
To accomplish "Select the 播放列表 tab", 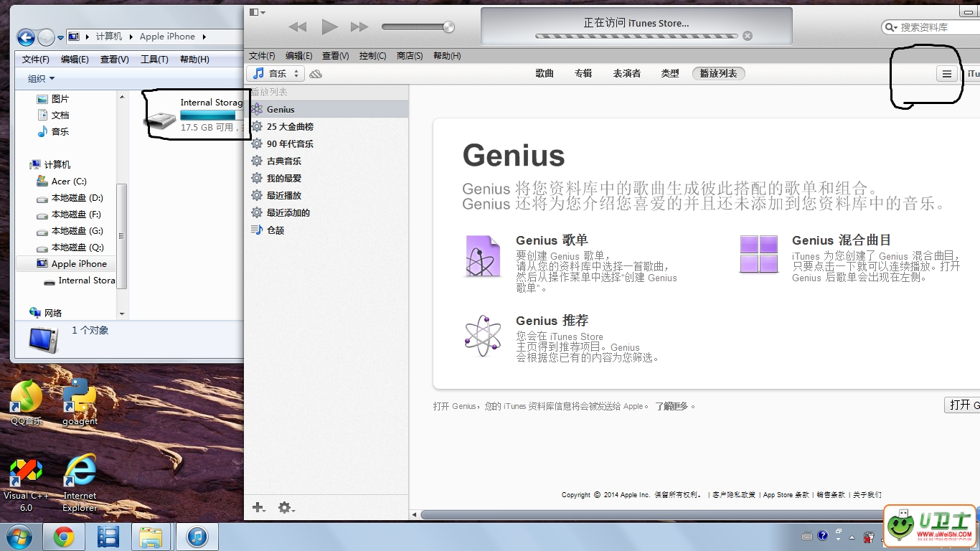I will tap(719, 73).
